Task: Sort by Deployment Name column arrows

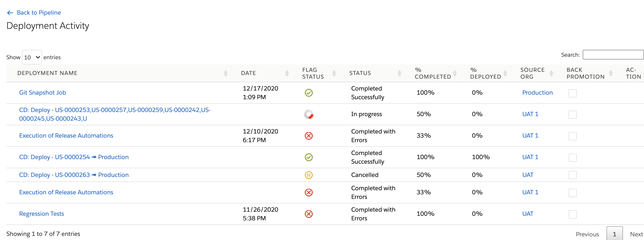Action: coord(225,73)
